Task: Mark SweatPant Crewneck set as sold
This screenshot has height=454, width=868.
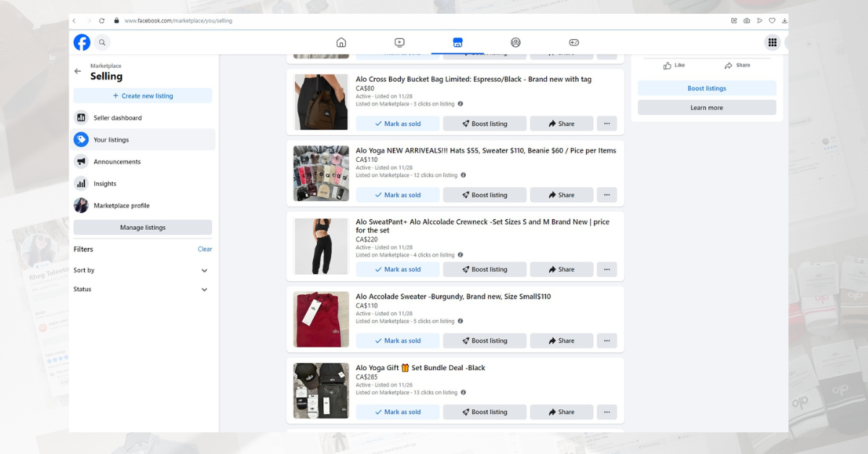Action: click(398, 270)
